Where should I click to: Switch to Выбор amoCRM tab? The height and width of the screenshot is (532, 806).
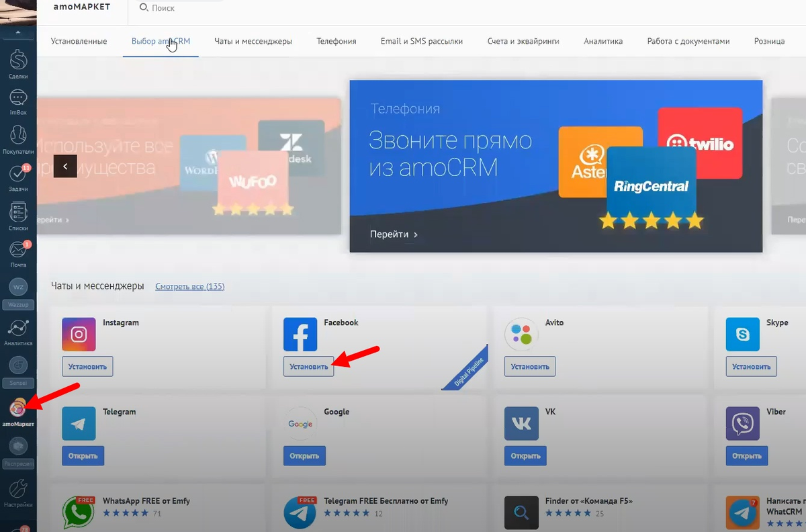coord(161,42)
